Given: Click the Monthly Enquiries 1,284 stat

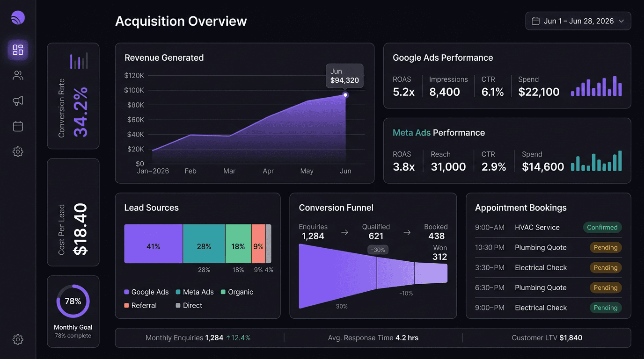Looking at the screenshot, I should click(198, 337).
